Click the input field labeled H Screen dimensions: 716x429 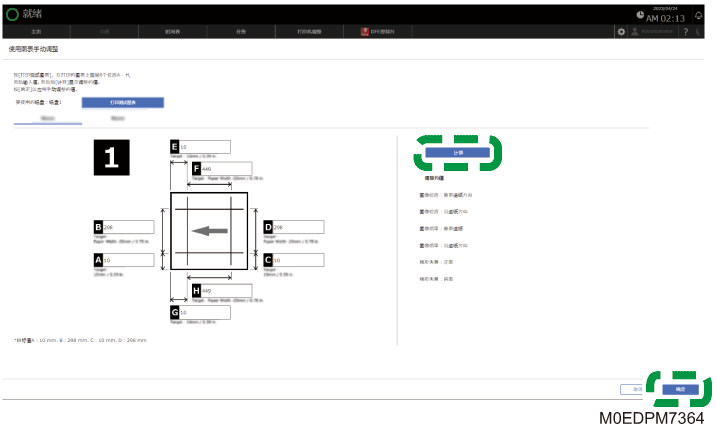226,291
